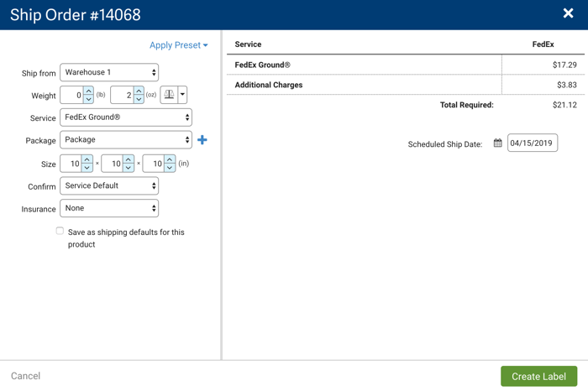Expand the scale options dropdown arrow
The height and width of the screenshot is (391, 588).
coord(182,94)
